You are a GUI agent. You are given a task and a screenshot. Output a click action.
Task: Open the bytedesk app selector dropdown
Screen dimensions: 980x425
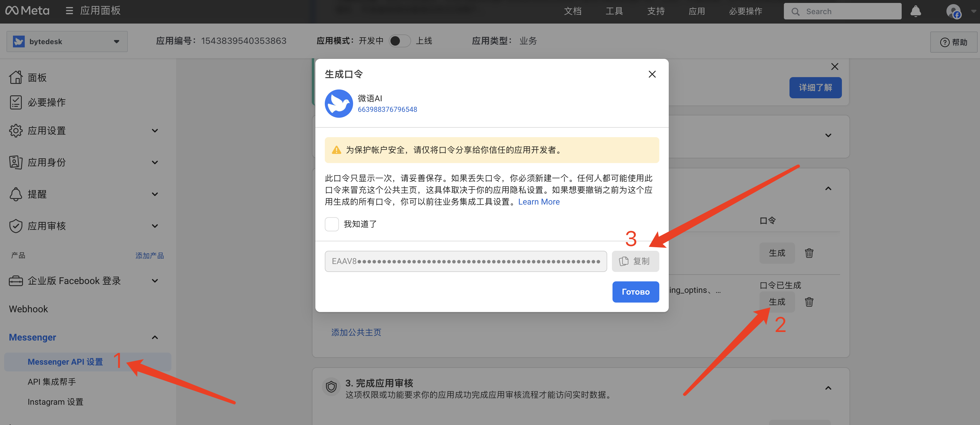tap(67, 41)
